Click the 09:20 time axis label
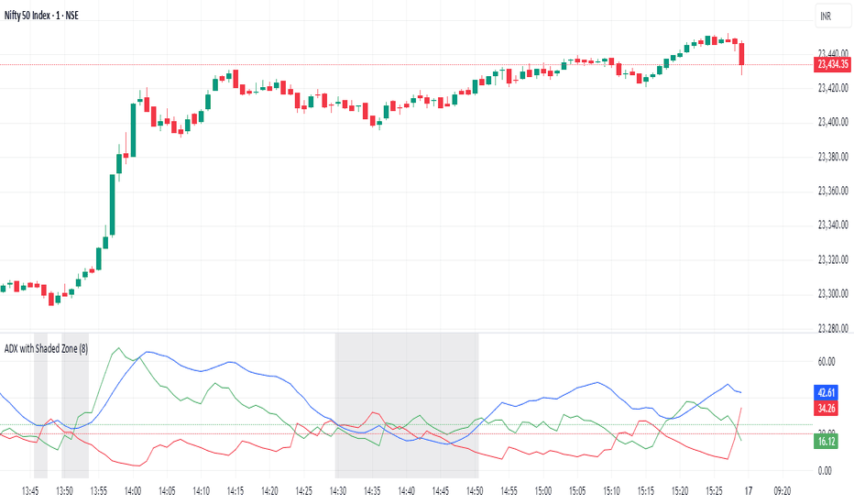This screenshot has height=504, width=854. [783, 491]
